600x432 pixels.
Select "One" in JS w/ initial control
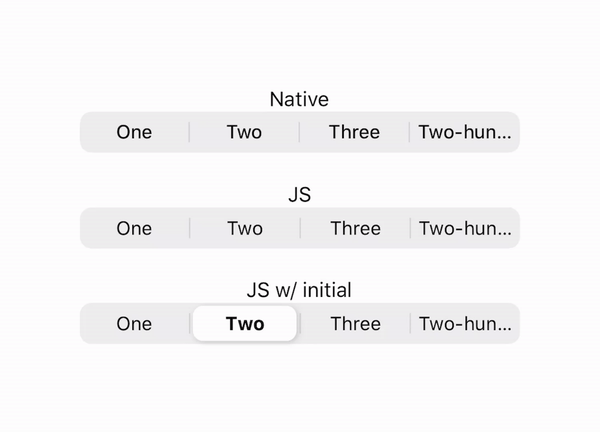(x=134, y=324)
